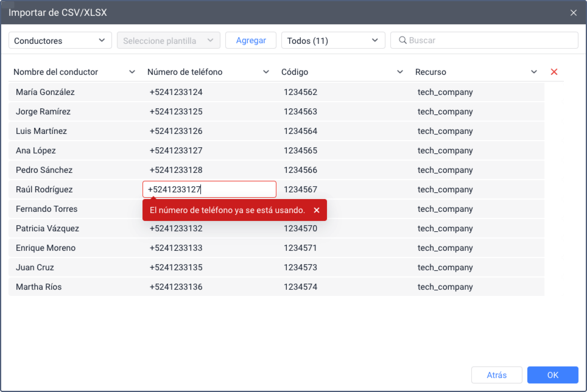The width and height of the screenshot is (587, 392).
Task: Click the Agregar button
Action: (251, 40)
